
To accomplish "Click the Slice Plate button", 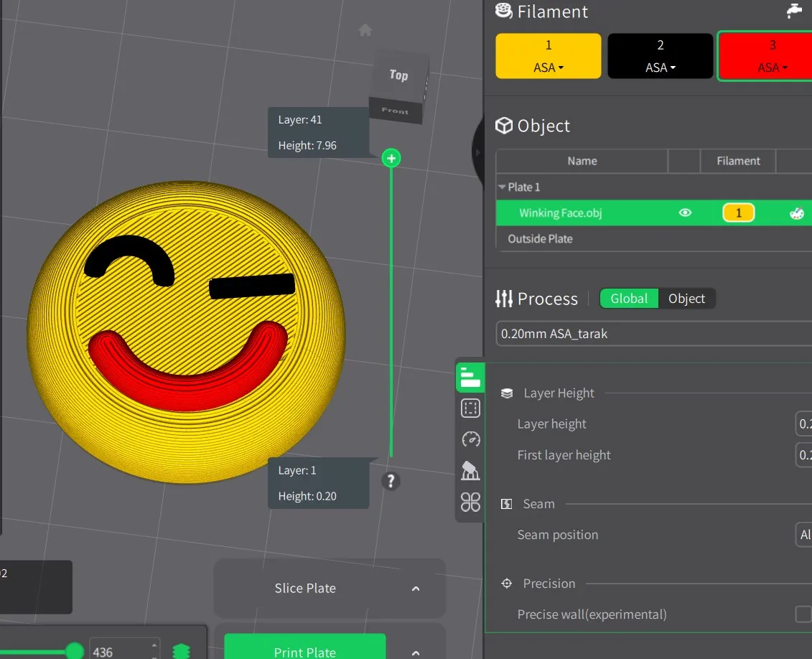I will (x=305, y=589).
